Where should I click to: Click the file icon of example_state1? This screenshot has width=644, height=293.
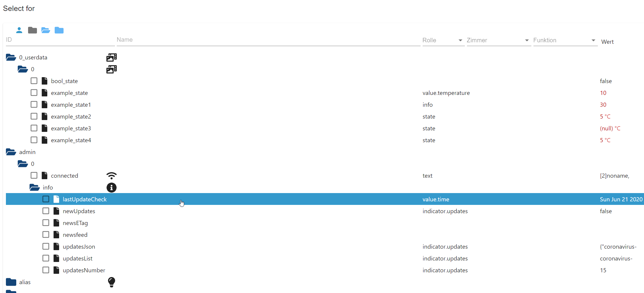click(x=45, y=104)
